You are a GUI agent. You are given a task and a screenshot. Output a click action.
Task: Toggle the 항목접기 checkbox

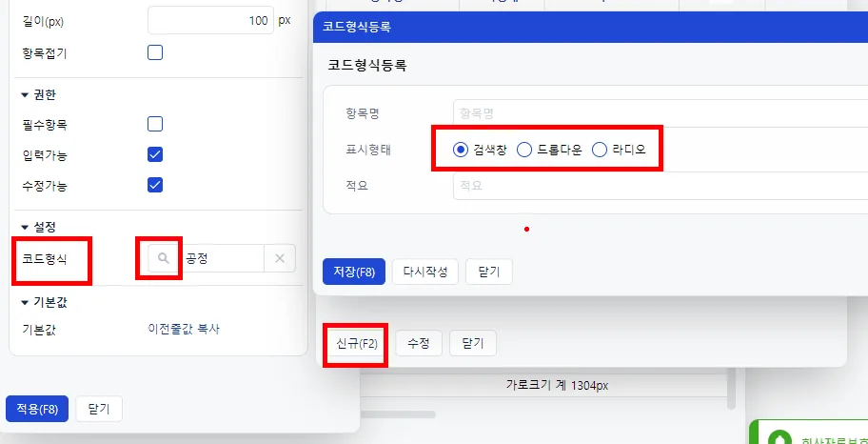tap(155, 53)
